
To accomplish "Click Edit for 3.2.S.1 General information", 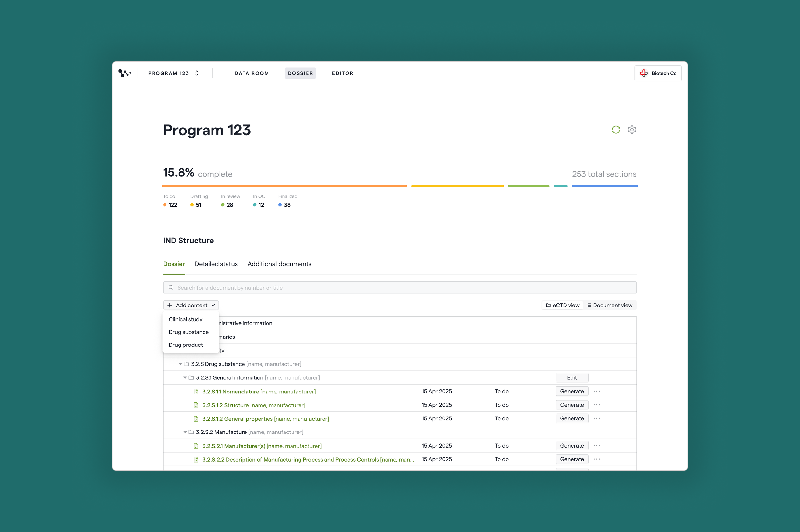I will 572,377.
